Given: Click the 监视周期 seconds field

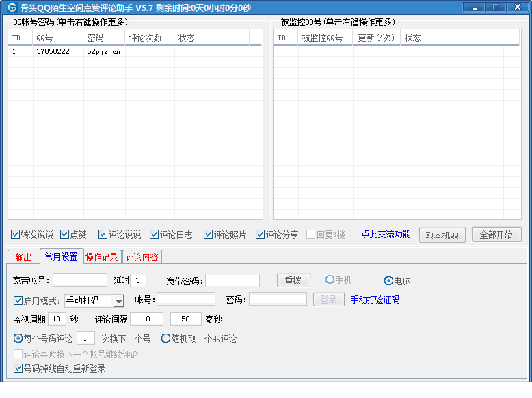Looking at the screenshot, I should (57, 319).
